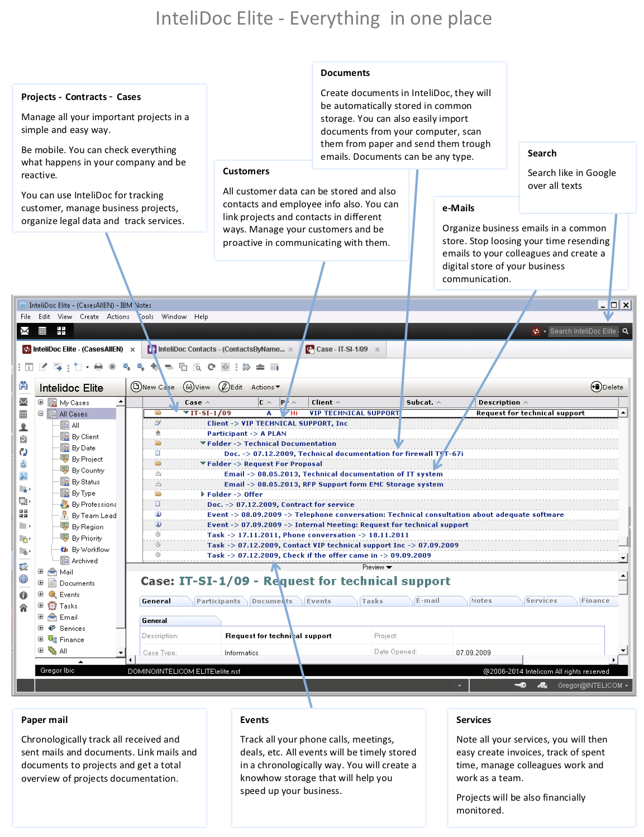Collapse the All Cases tree node

click(41, 413)
